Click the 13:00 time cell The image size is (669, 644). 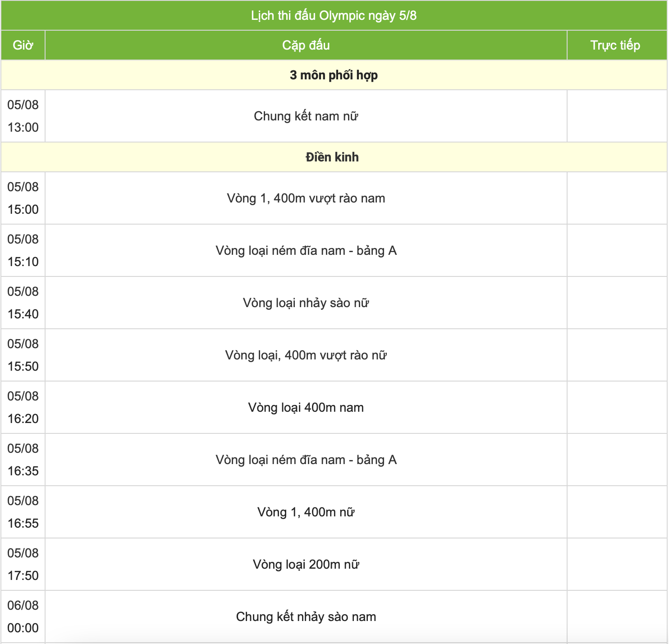point(23,116)
